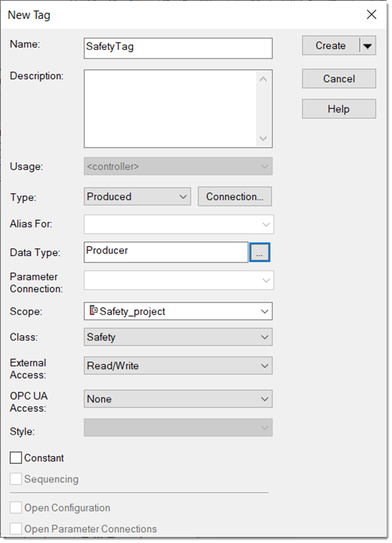This screenshot has width=392, height=543.
Task: Click the Name field containing SafetyTag
Action: click(x=178, y=48)
